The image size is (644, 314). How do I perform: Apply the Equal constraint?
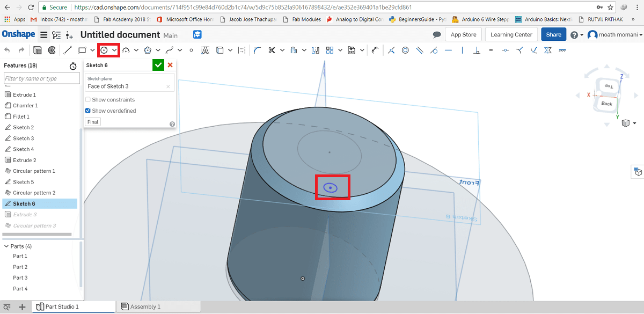(x=491, y=50)
